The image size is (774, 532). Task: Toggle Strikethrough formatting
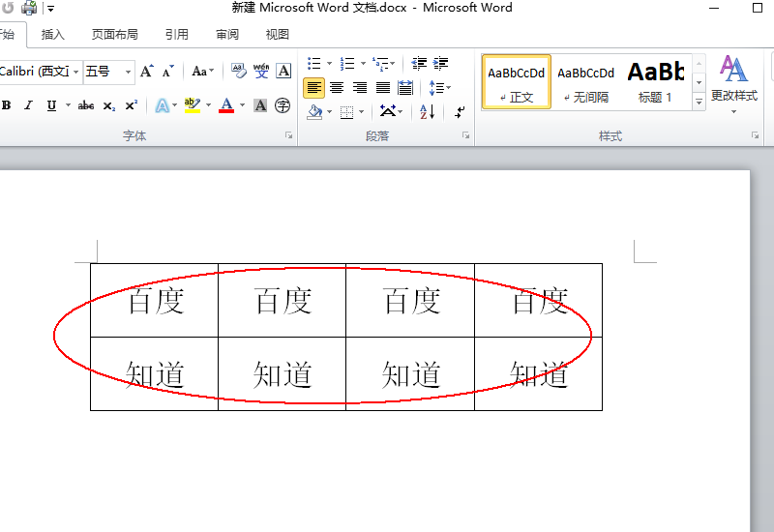86,105
